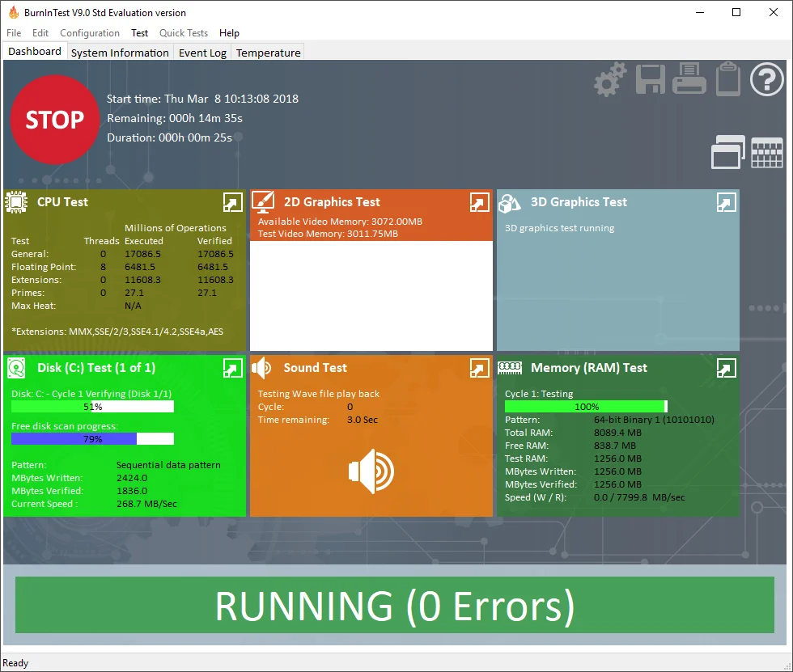Click the MBytes Written 2424.0 disk value
The height and width of the screenshot is (672, 793).
coord(132,478)
